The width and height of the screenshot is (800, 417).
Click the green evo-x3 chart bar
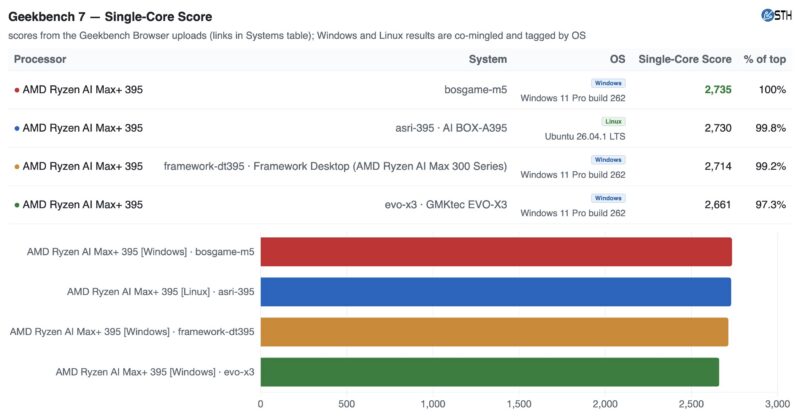(490, 372)
